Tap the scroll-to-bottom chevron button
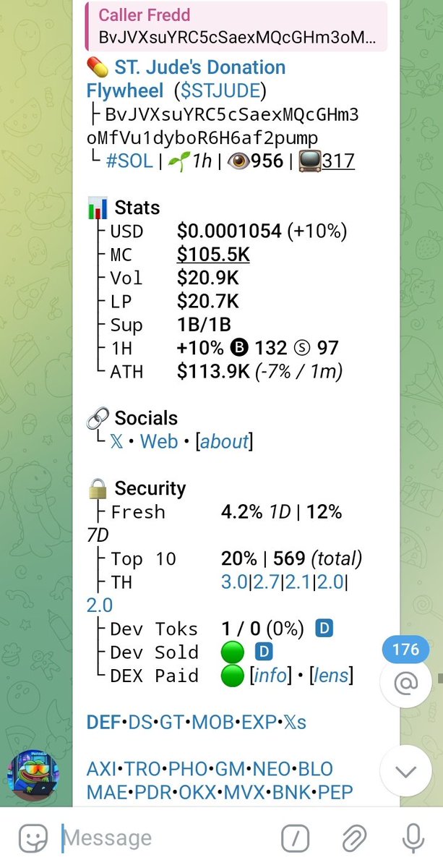The width and height of the screenshot is (443, 868). 406,771
